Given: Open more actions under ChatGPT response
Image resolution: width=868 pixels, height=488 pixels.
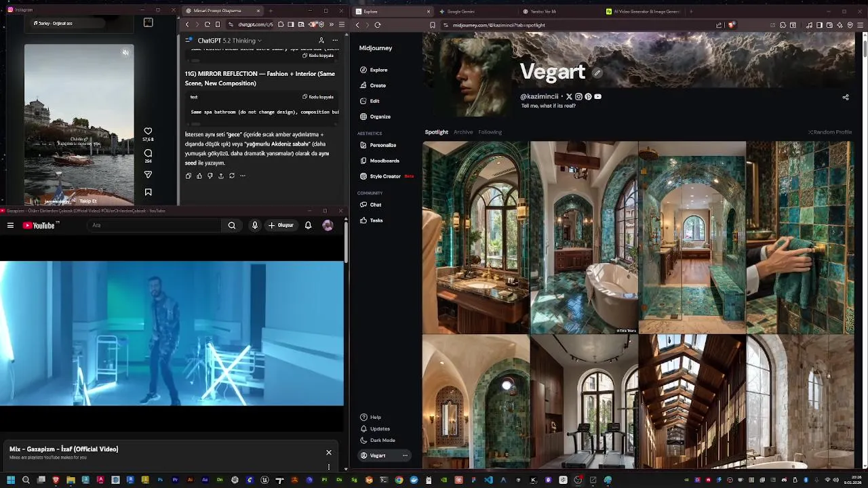Looking at the screenshot, I should (x=243, y=176).
